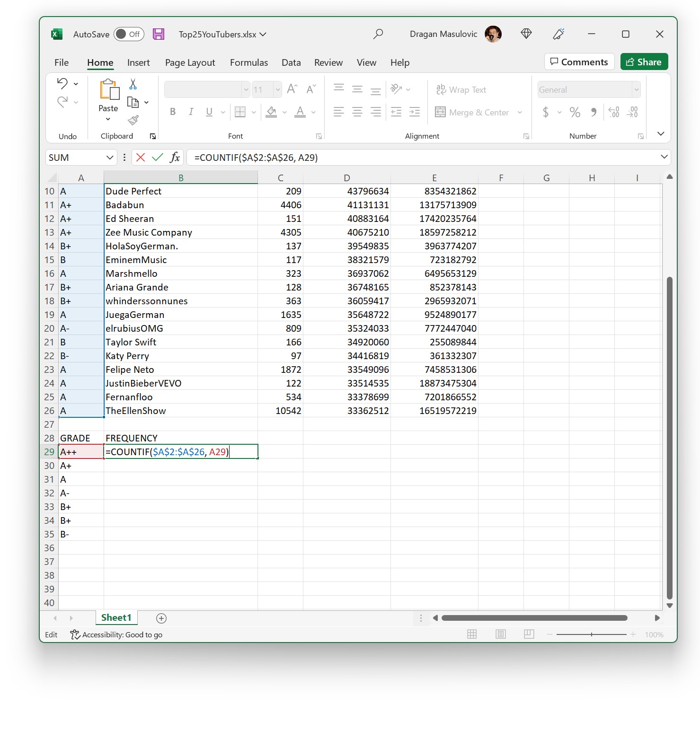Toggle Italic formatting
The height and width of the screenshot is (731, 700).
(191, 112)
